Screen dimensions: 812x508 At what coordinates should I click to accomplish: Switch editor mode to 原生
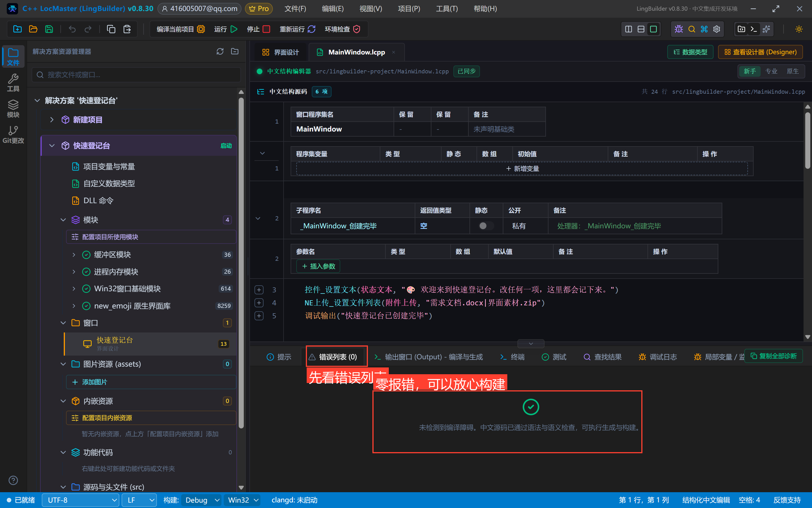[793, 71]
